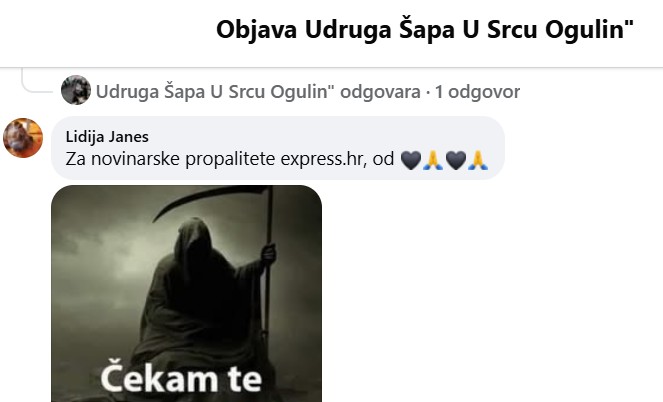
Task: Click the express.hr text in comment
Action: (323, 159)
